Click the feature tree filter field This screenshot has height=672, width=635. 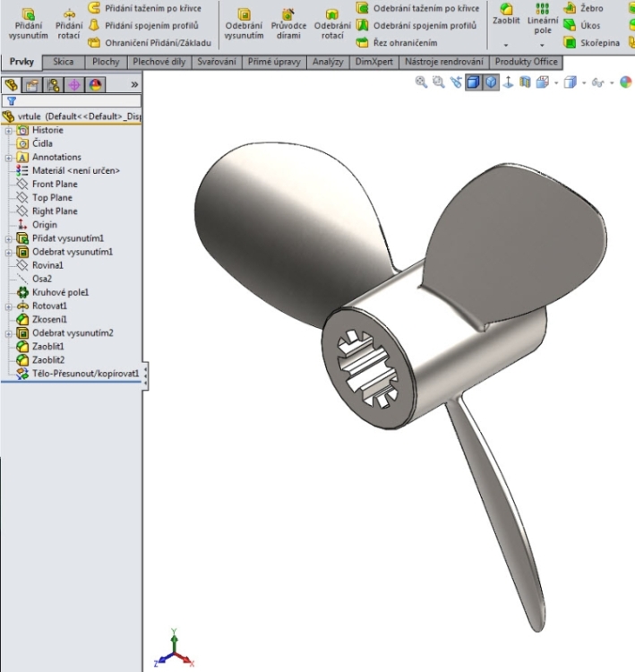click(71, 101)
